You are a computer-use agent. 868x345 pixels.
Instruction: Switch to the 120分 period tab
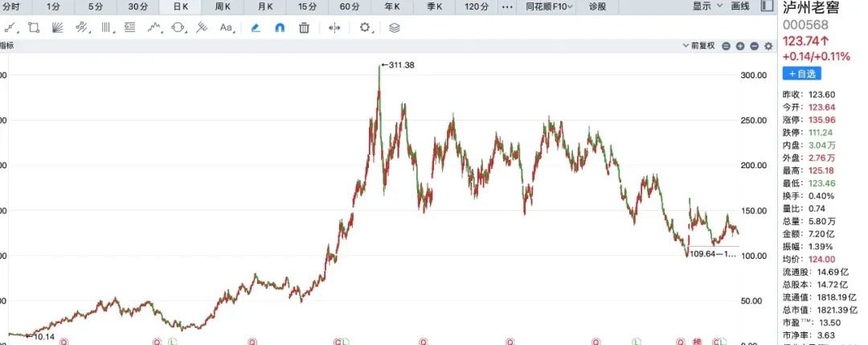tap(477, 6)
